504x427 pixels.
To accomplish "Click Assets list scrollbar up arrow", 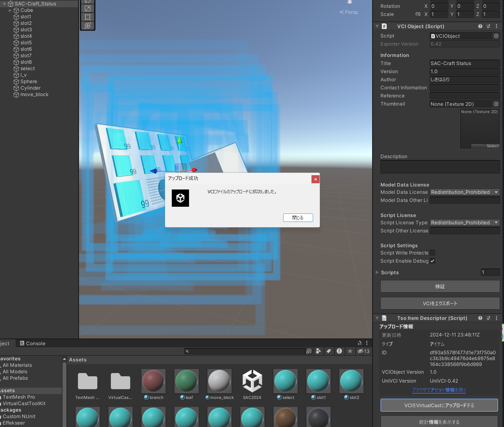I will [64, 359].
